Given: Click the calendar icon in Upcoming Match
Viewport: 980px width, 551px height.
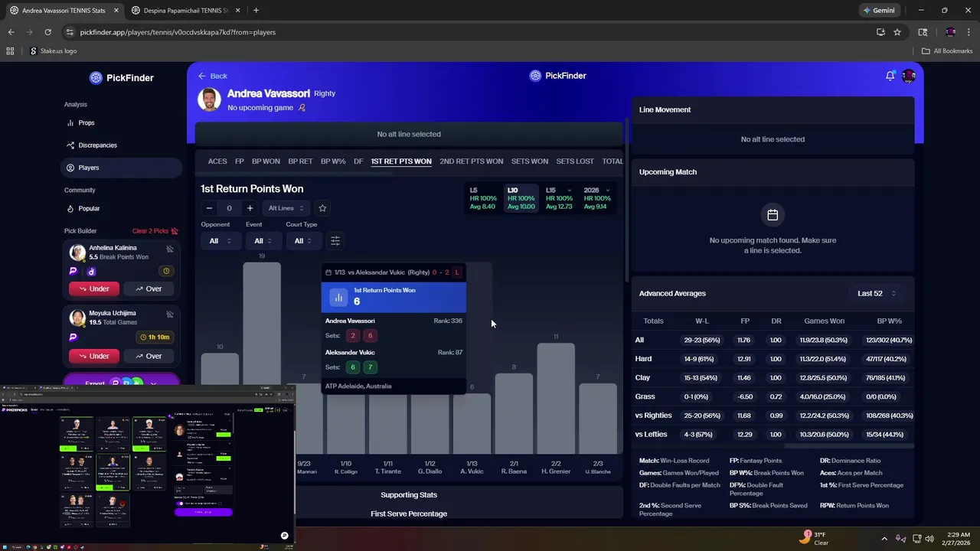Looking at the screenshot, I should 773,215.
